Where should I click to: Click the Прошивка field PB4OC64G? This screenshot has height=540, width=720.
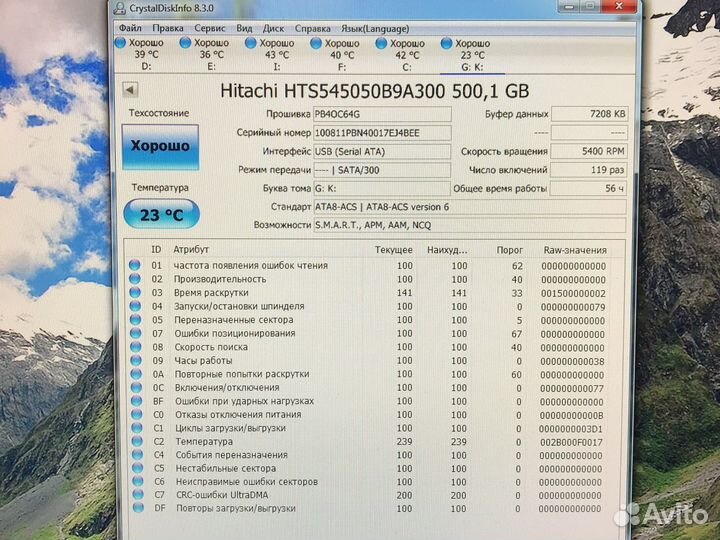(382, 114)
